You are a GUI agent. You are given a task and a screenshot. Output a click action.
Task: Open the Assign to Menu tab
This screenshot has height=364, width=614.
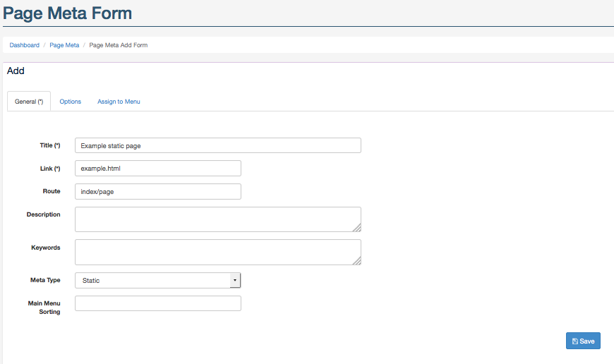[119, 102]
